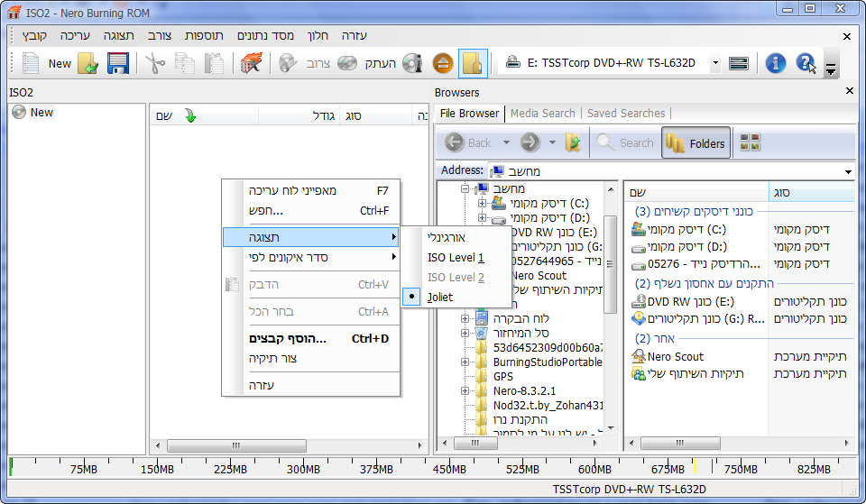Choose מאפייני לוח עריכה F7 entry
The width and height of the screenshot is (866, 504).
(311, 190)
